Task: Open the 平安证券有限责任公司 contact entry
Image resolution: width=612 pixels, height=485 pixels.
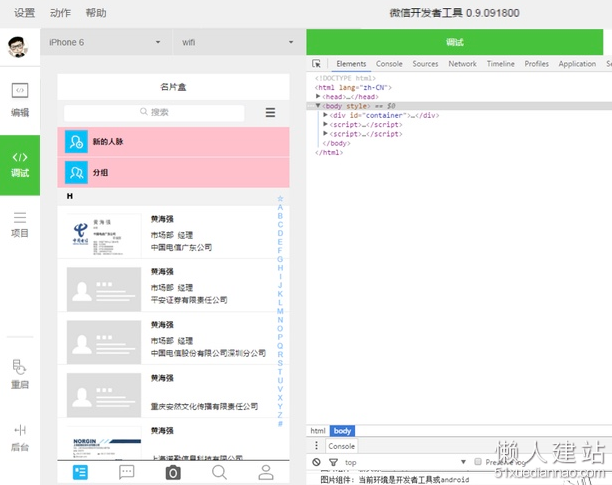Action: (173, 286)
